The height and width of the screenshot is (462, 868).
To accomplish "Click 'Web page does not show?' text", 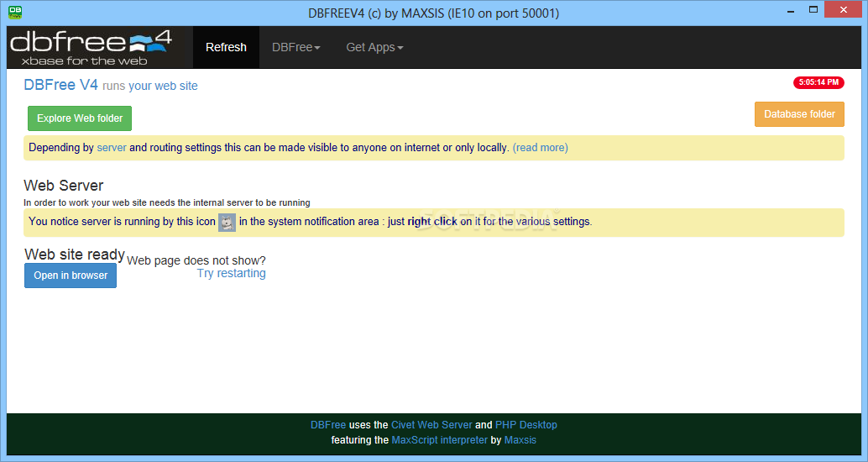I will 196,260.
